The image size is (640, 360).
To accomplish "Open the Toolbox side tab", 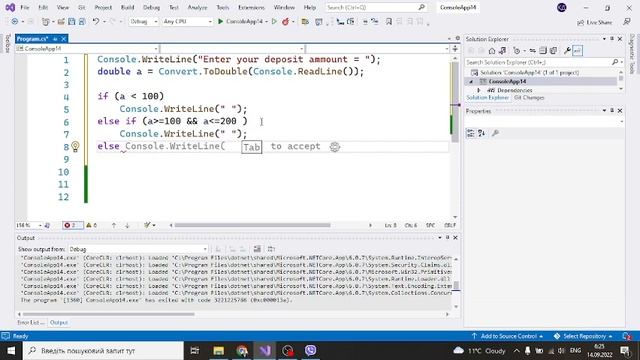I will pyautogui.click(x=7, y=44).
